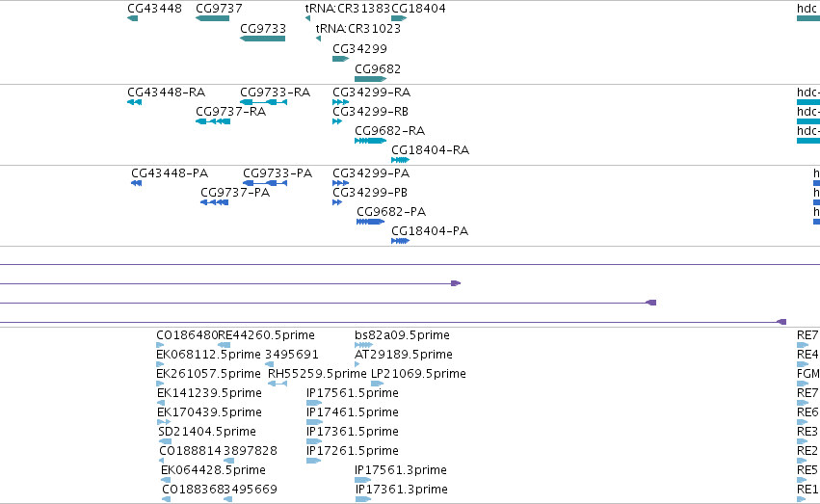Open the CG43448-RA transcript label
This screenshot has height=504, width=820.
click(167, 93)
